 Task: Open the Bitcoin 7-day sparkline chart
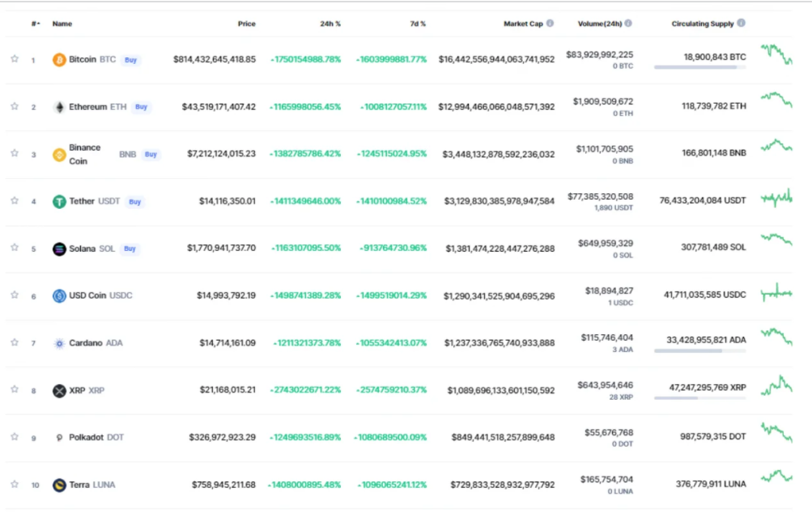click(x=776, y=55)
